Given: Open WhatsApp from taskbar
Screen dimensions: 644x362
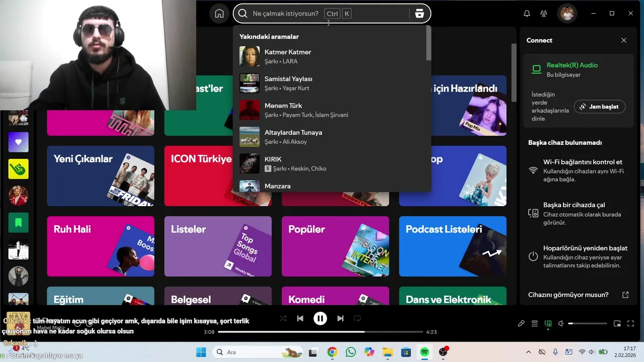Looking at the screenshot, I should 351,352.
